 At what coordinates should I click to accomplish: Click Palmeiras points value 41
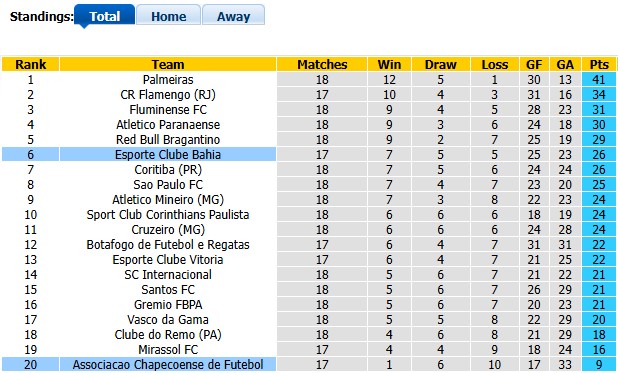point(599,80)
